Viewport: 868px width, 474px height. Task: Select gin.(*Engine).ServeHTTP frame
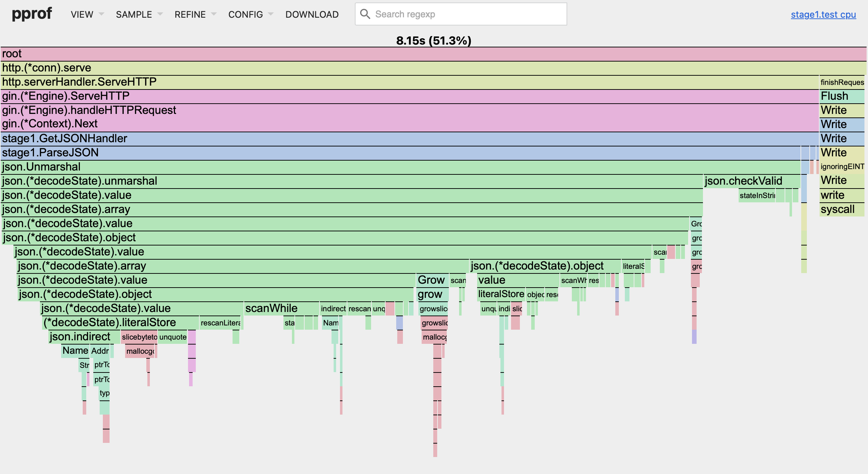[410, 97]
